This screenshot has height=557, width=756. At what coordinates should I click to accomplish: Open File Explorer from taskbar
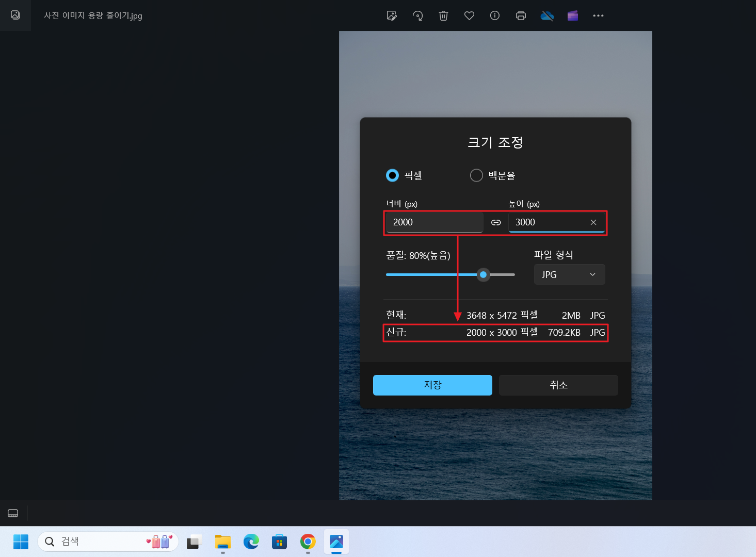[x=223, y=542]
